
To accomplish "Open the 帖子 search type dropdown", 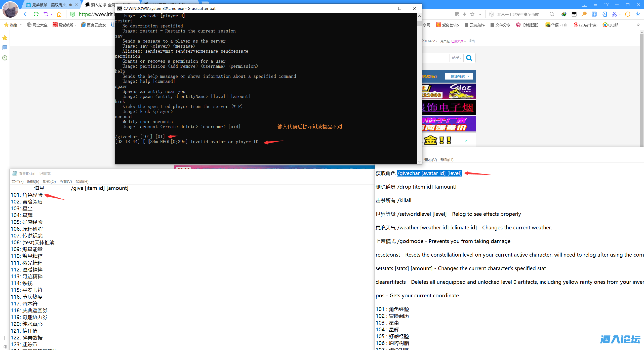I will pos(456,58).
